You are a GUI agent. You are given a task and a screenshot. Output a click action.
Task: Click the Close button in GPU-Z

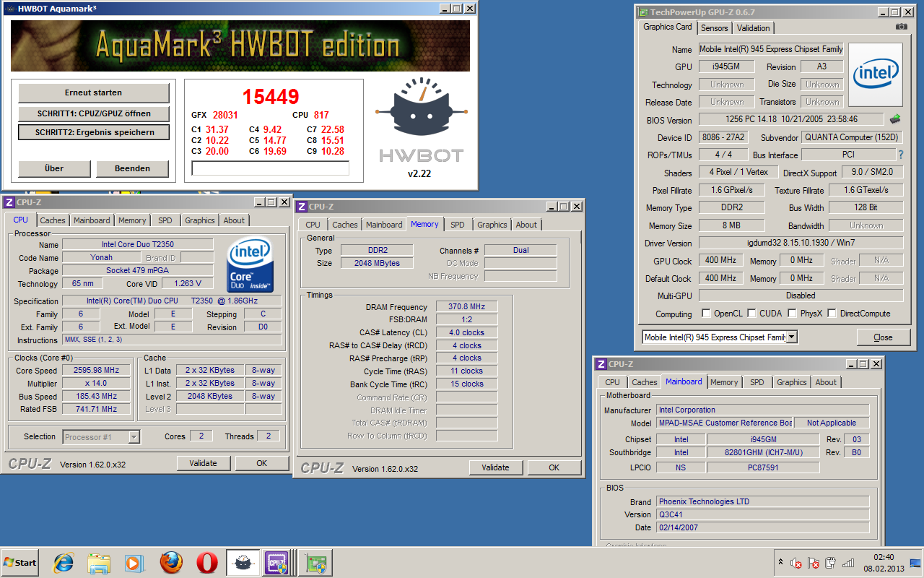(x=883, y=337)
